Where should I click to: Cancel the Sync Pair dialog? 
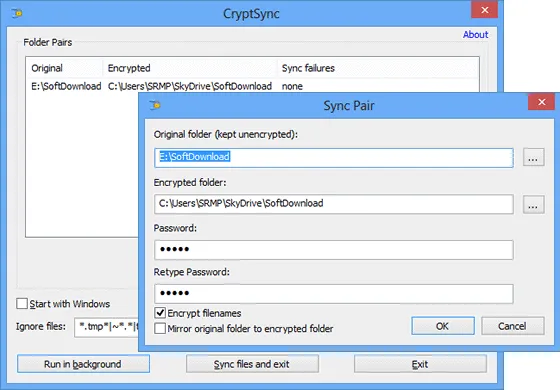(x=512, y=326)
